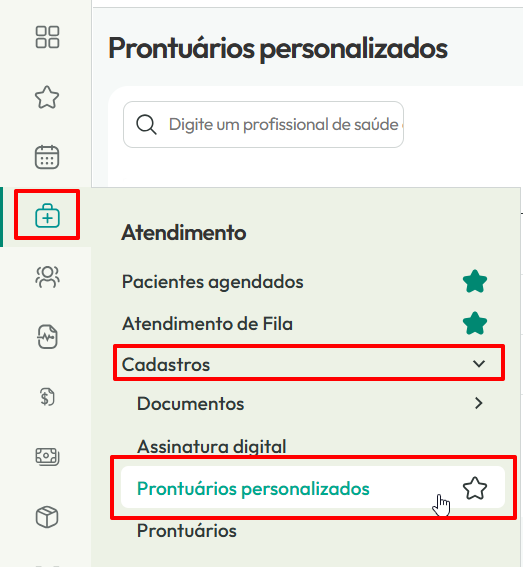Image resolution: width=523 pixels, height=567 pixels.
Task: Open the heartbeat document icon in sidebar
Action: coord(47,337)
